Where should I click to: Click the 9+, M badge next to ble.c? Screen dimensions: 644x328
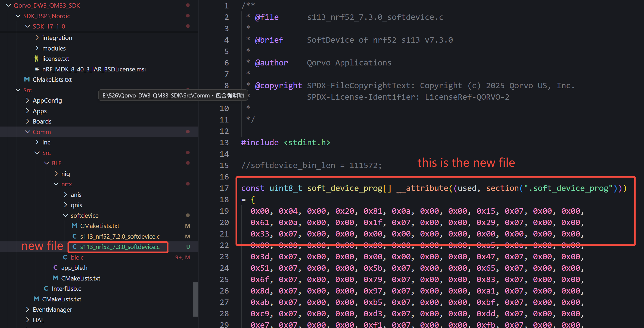[x=183, y=257]
